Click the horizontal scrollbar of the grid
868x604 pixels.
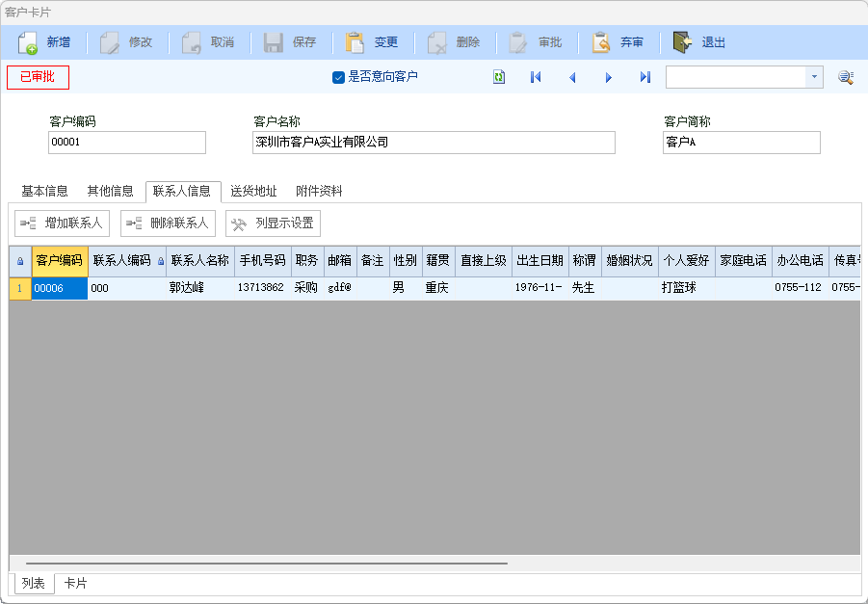(266, 563)
